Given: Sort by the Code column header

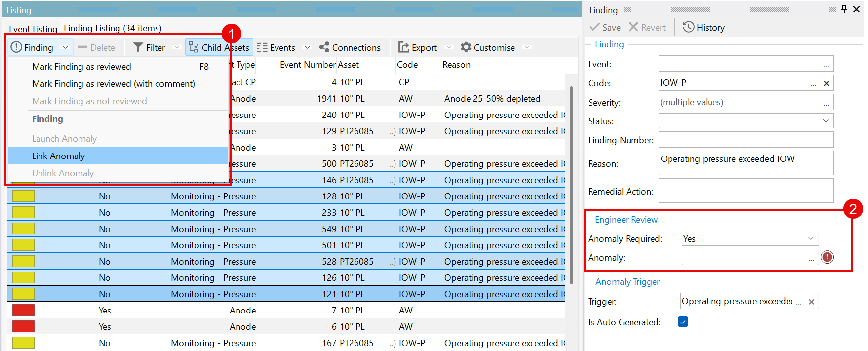Looking at the screenshot, I should 407,65.
